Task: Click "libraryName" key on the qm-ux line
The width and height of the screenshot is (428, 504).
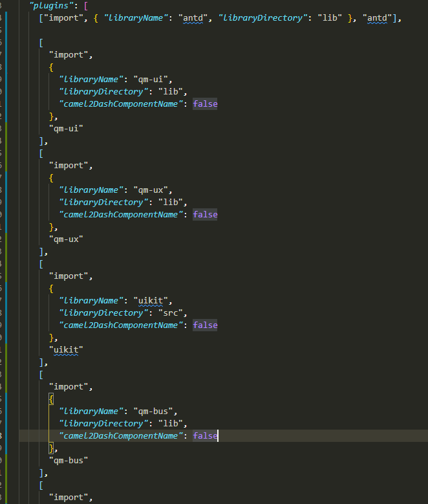Action: [x=91, y=190]
